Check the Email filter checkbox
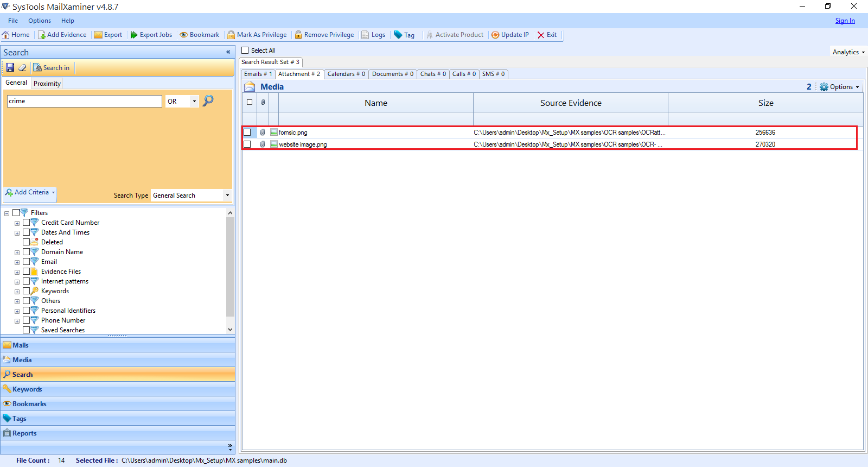 [x=27, y=262]
